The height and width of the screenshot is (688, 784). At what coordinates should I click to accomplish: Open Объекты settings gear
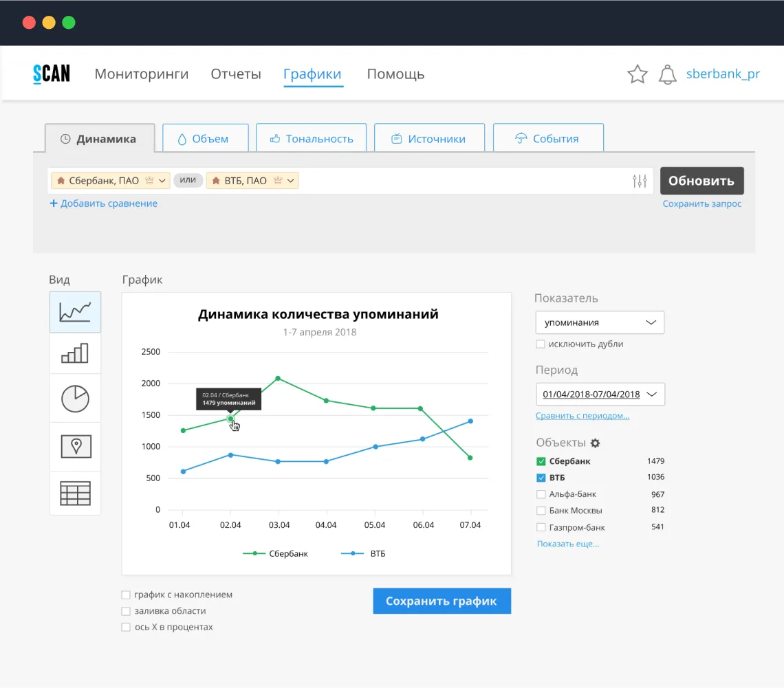pyautogui.click(x=595, y=443)
